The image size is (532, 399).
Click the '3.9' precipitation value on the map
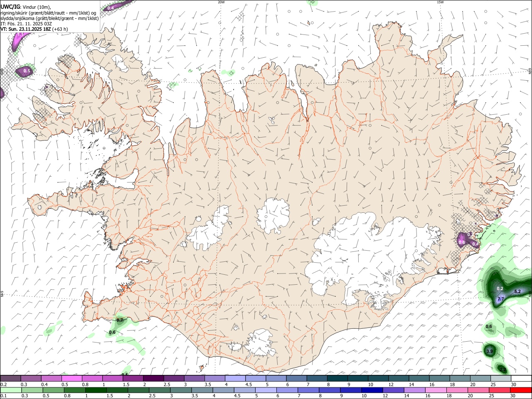(x=490, y=352)
